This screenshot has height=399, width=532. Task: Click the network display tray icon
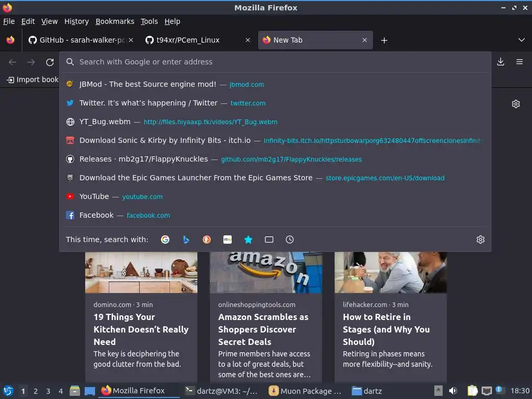click(486, 391)
